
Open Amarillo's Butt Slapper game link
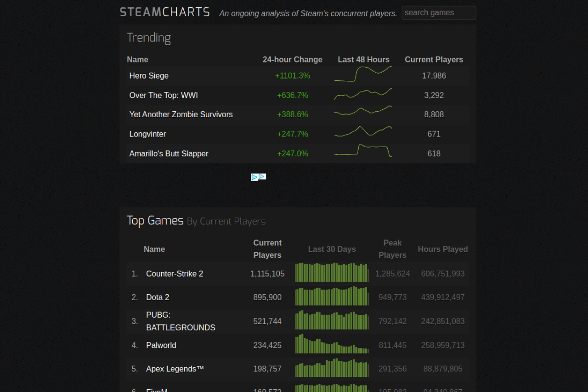point(169,153)
